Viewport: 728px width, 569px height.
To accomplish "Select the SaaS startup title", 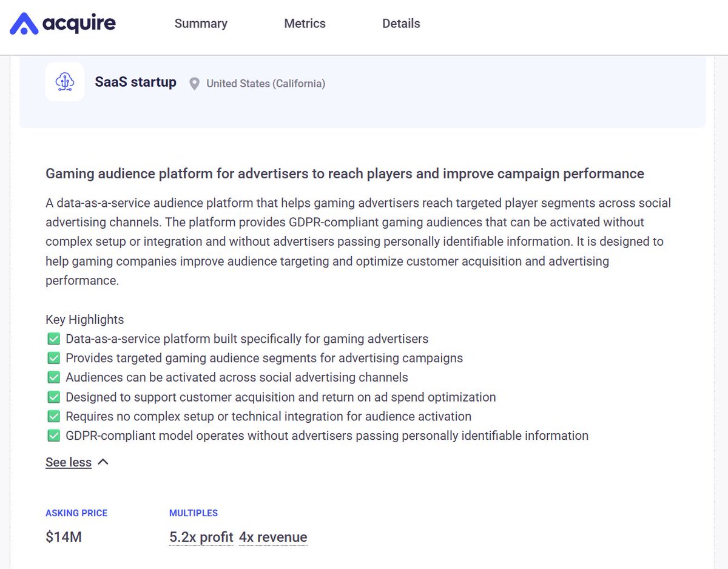I will coord(136,82).
